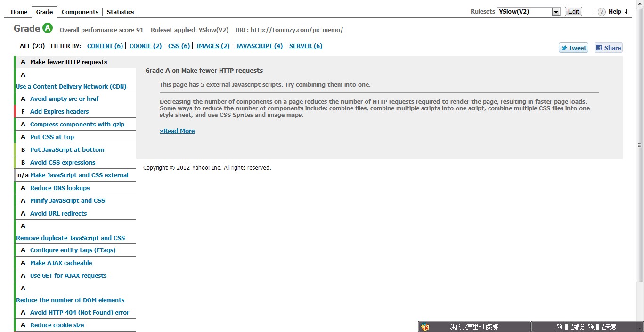
Task: Open the Help icon with question mark
Action: (x=602, y=12)
